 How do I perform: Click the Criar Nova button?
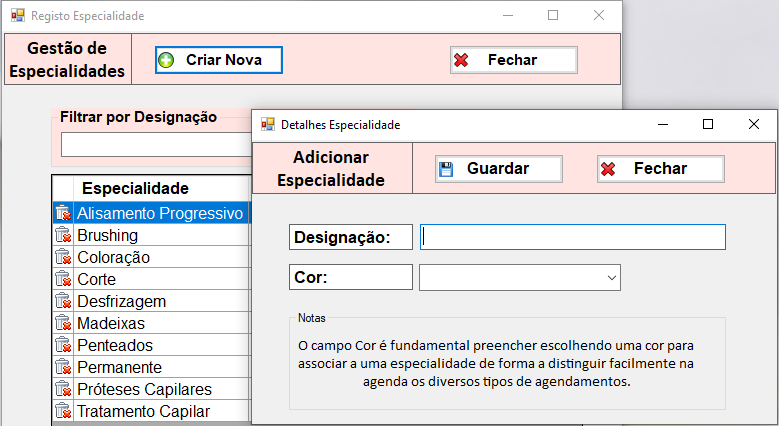[x=219, y=60]
